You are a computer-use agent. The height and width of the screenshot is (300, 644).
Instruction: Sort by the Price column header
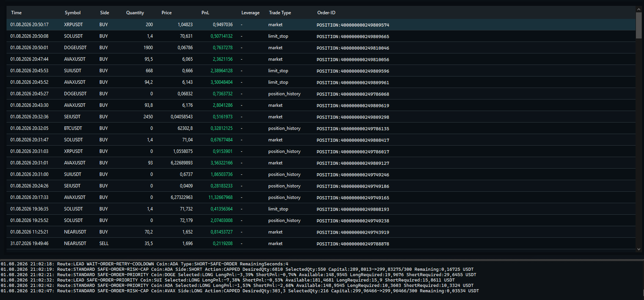pos(167,13)
